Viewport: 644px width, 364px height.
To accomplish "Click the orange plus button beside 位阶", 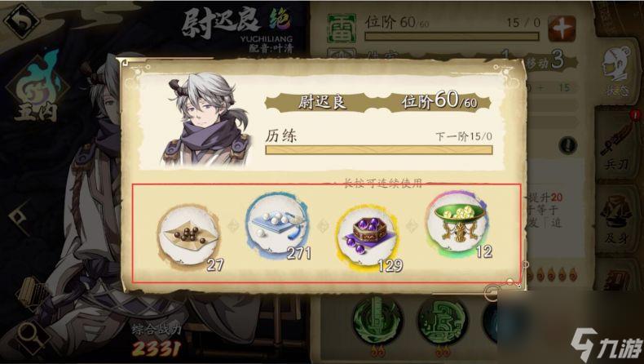I will click(x=562, y=29).
